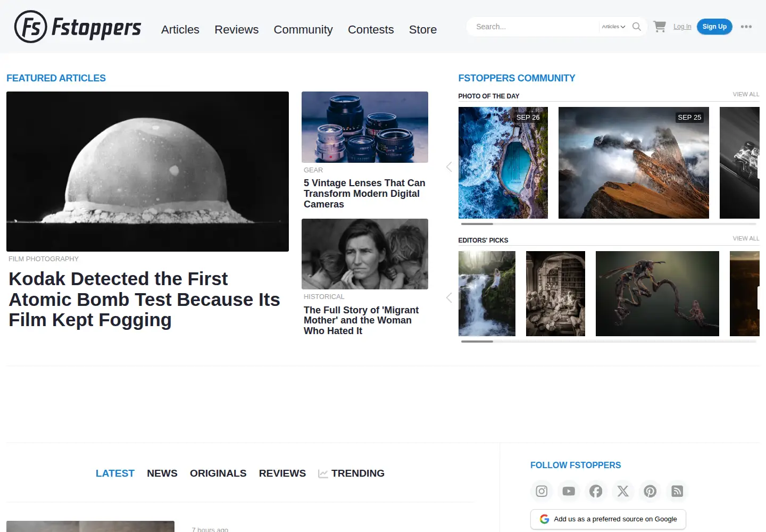Click previous arrow in Editors' Picks
766x532 pixels.
point(449,297)
